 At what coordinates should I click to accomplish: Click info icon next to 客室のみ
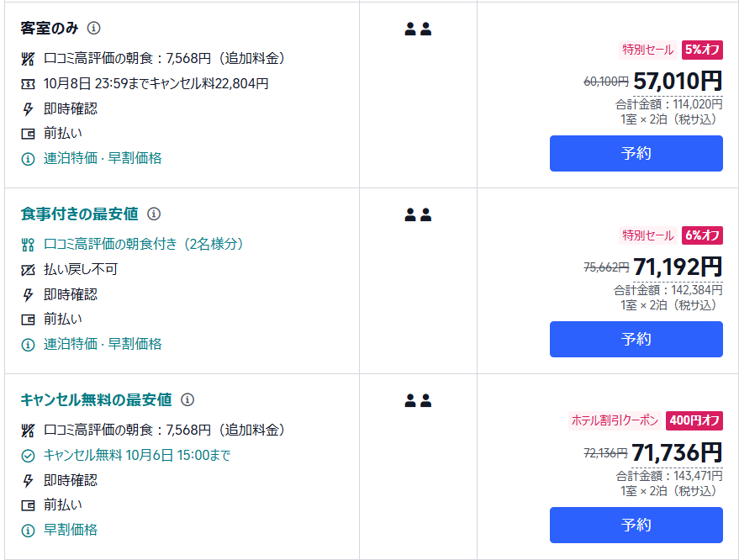tap(94, 28)
